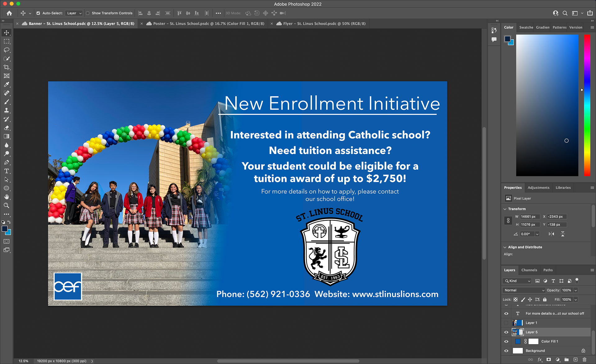
Task: Click the delete layer trash icon
Action: tap(585, 360)
